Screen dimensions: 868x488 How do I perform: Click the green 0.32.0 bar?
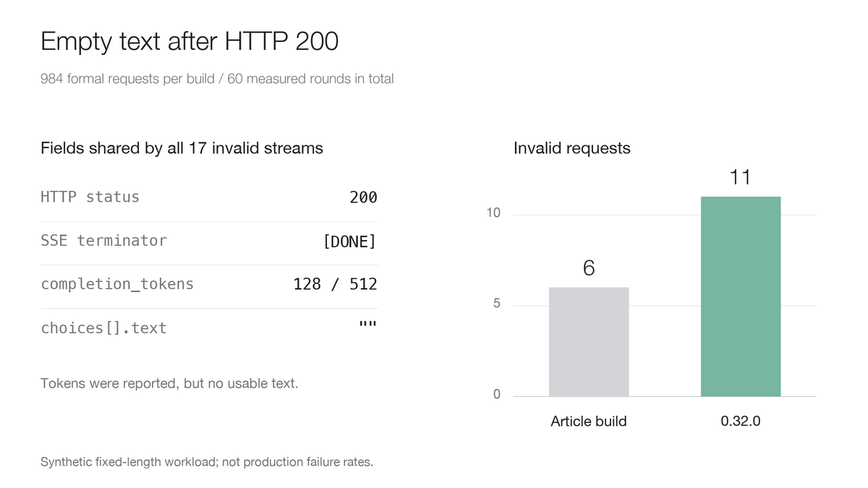tap(741, 296)
